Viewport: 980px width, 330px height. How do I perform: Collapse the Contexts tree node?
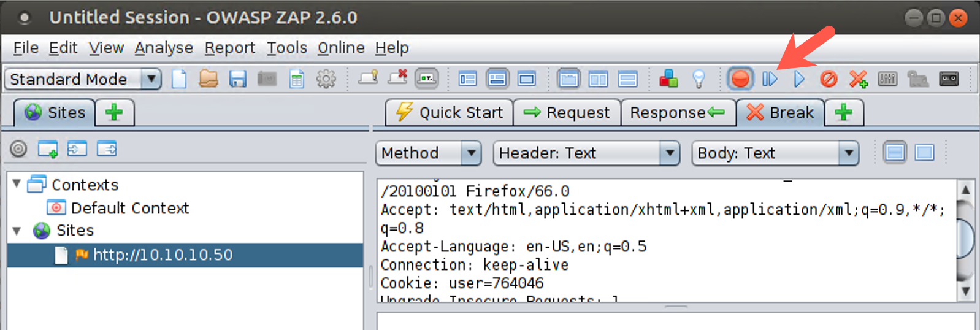pyautogui.click(x=17, y=183)
